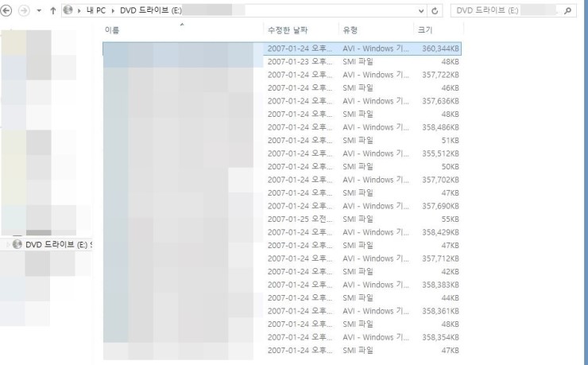
Task: Click the 내 PC breadcrumb
Action: tap(95, 11)
